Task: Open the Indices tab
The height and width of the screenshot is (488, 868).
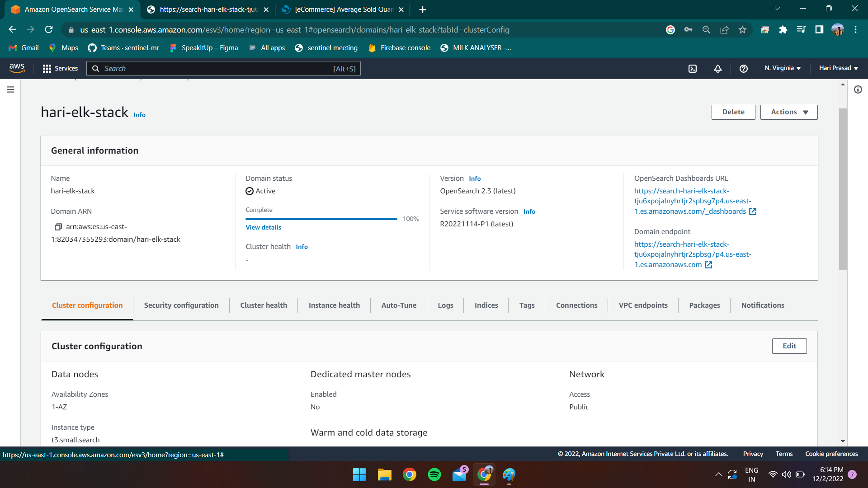Action: click(486, 305)
